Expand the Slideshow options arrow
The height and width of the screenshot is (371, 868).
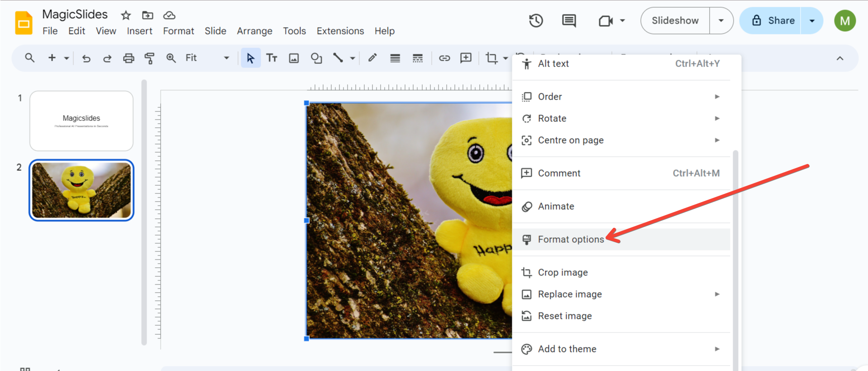(x=721, y=21)
